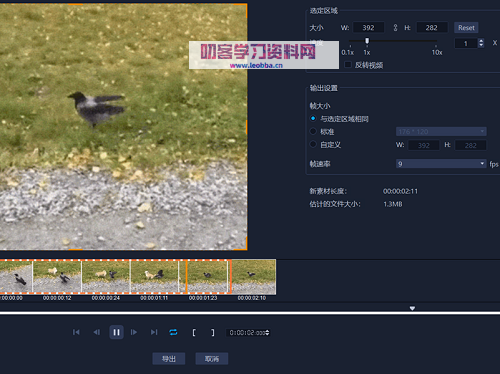Click the timeline playhead marker triangle
Screen dimensions: 500x374
pos(412,308)
